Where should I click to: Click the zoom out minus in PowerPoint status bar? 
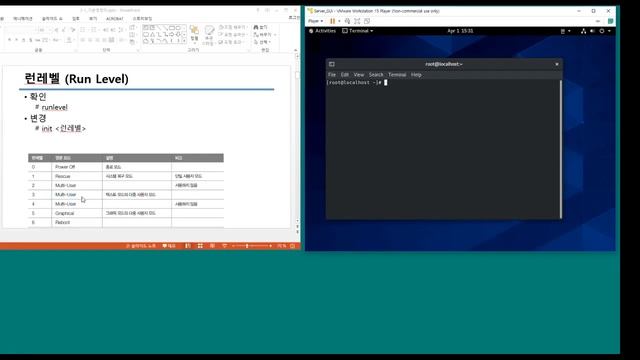(233, 246)
